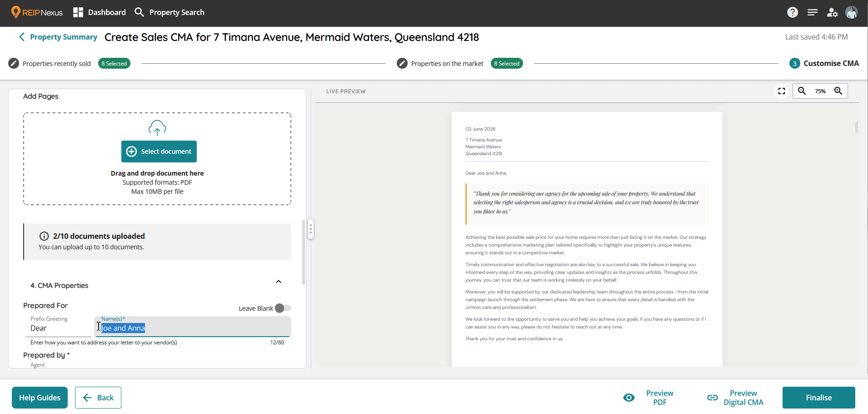Edit Properties recently sold step pencil

tap(14, 63)
